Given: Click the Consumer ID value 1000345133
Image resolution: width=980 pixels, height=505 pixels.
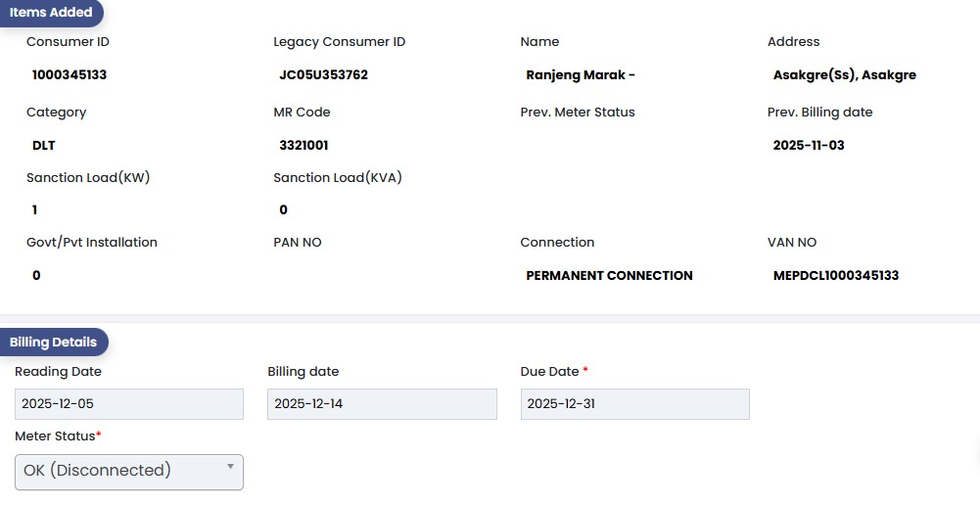Looking at the screenshot, I should tap(70, 75).
